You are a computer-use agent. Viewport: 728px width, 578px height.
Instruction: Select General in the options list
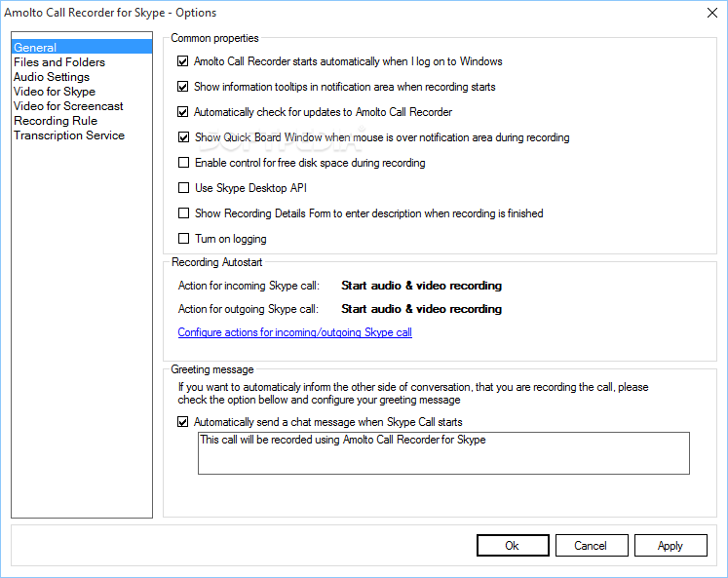point(82,48)
